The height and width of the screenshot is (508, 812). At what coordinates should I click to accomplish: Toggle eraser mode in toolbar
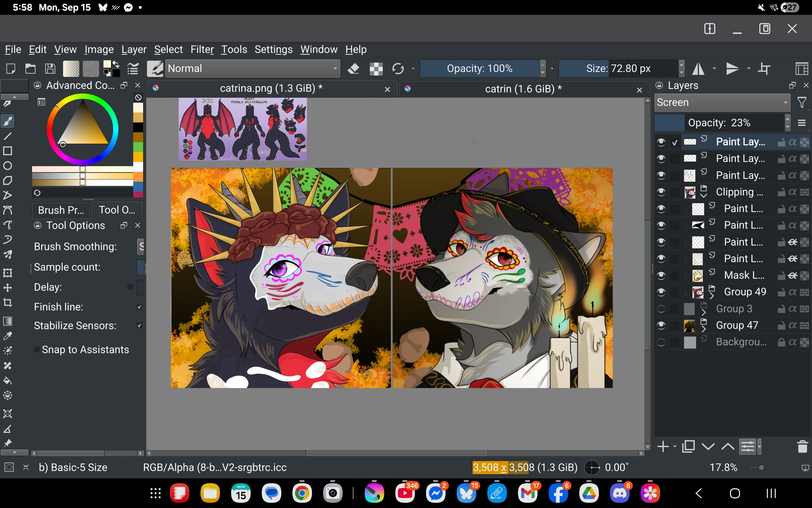[x=353, y=68]
